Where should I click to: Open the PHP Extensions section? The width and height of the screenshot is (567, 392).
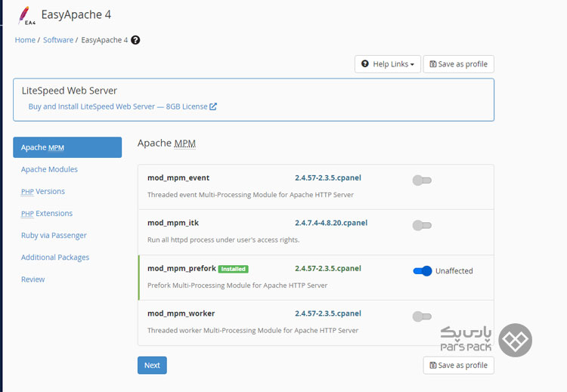[x=47, y=214]
